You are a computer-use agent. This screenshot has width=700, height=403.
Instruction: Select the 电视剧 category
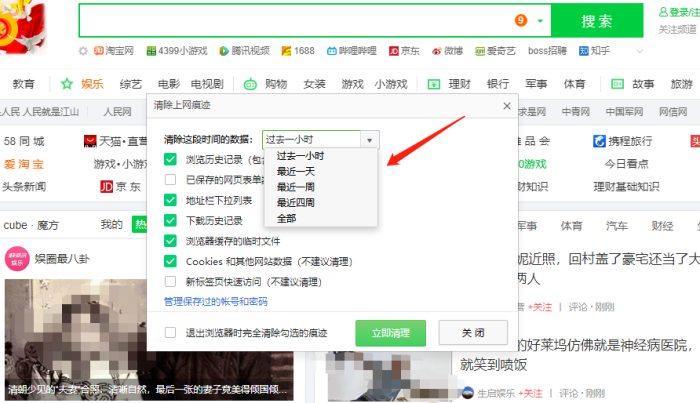[207, 84]
